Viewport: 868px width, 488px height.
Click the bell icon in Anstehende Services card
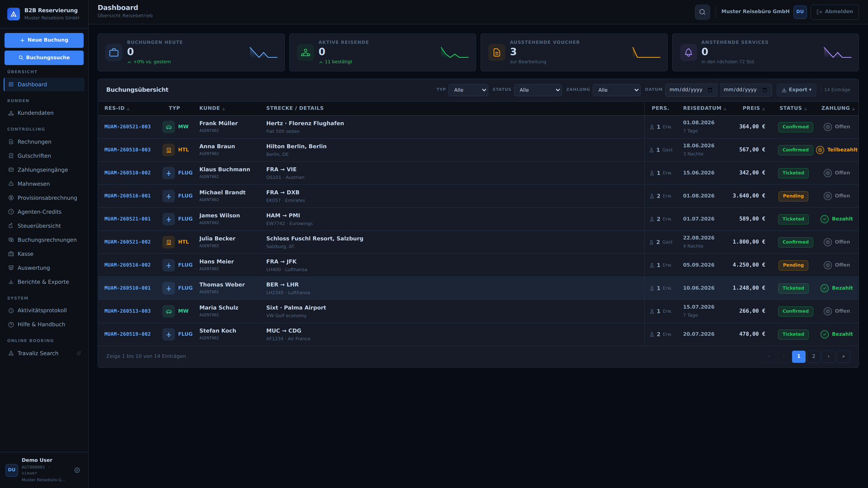689,52
